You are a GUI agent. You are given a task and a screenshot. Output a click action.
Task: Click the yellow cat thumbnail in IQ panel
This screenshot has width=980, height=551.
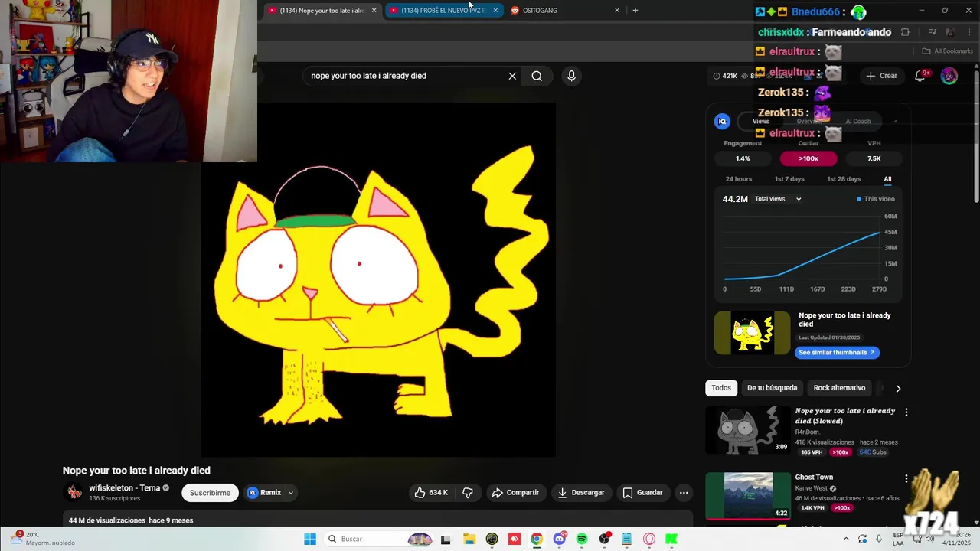[752, 333]
